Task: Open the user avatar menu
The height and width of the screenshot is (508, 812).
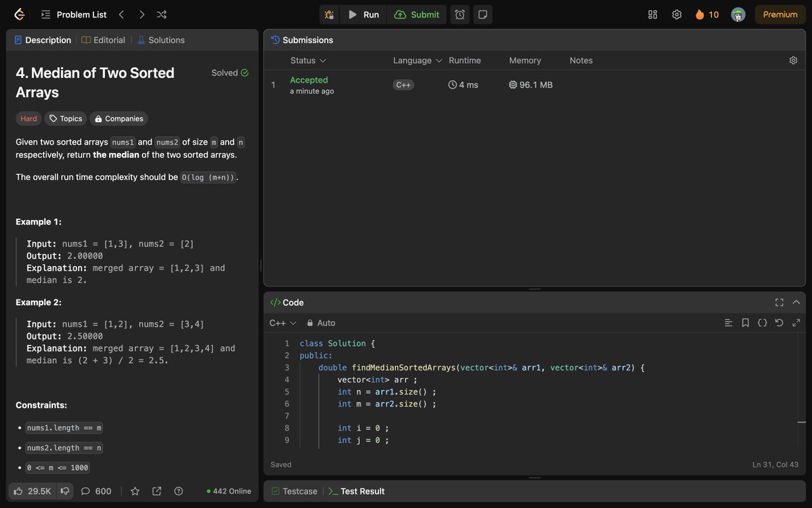Action: coord(738,14)
